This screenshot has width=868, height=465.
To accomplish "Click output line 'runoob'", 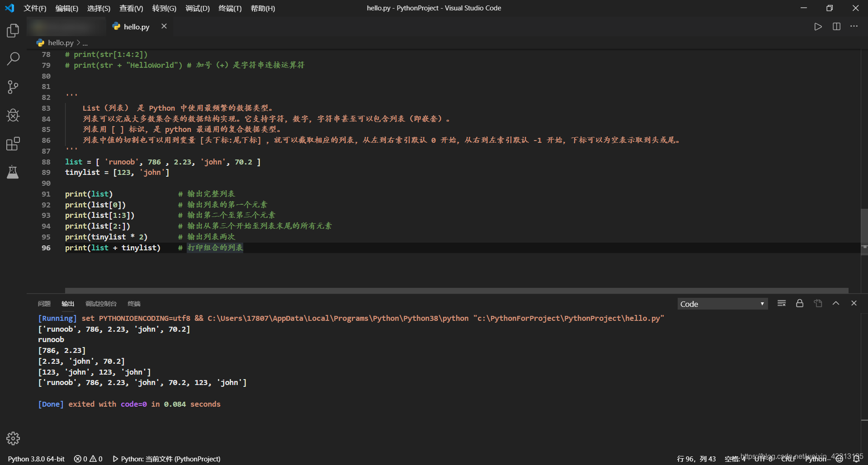I will [51, 339].
